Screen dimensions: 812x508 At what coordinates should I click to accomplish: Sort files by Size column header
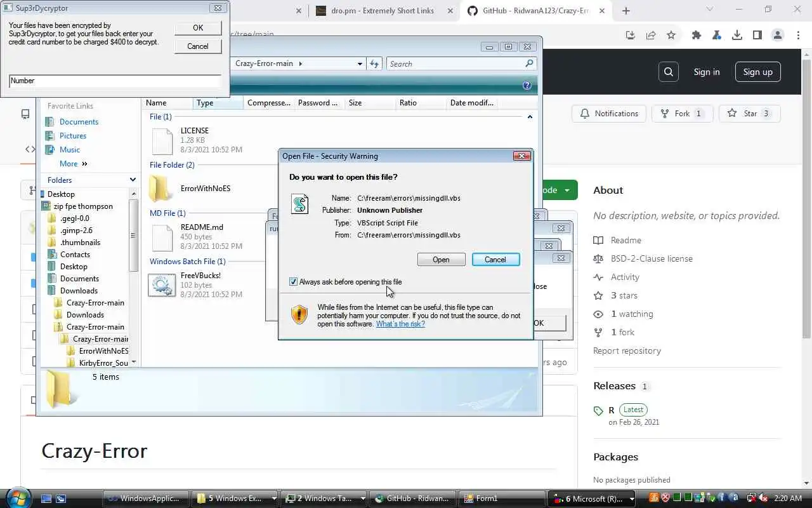(x=370, y=103)
